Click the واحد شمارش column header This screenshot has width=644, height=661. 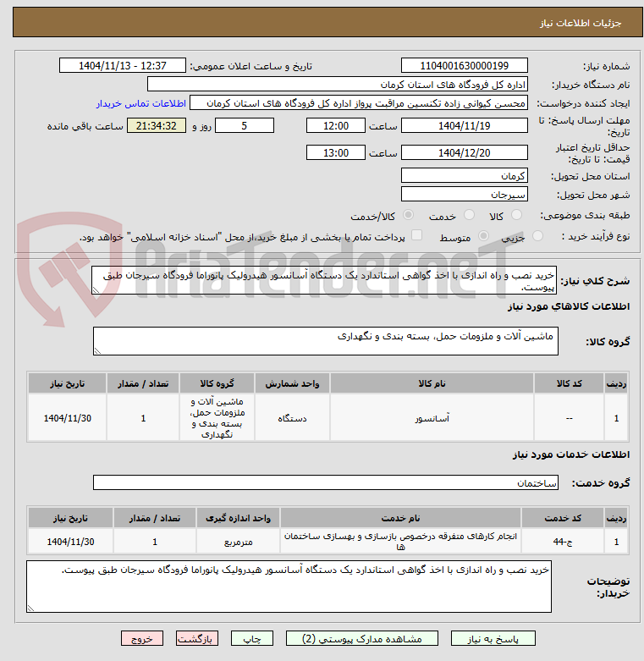tap(292, 383)
